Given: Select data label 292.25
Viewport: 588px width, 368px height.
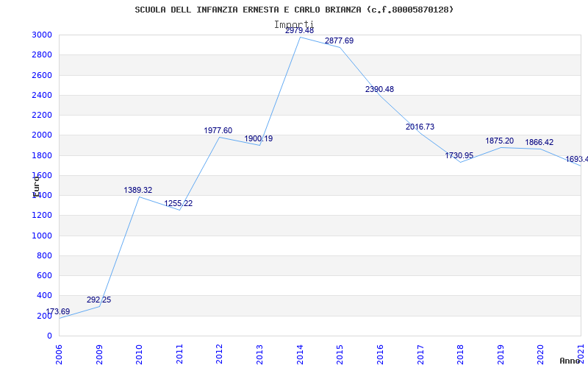Looking at the screenshot, I should click(98, 300).
